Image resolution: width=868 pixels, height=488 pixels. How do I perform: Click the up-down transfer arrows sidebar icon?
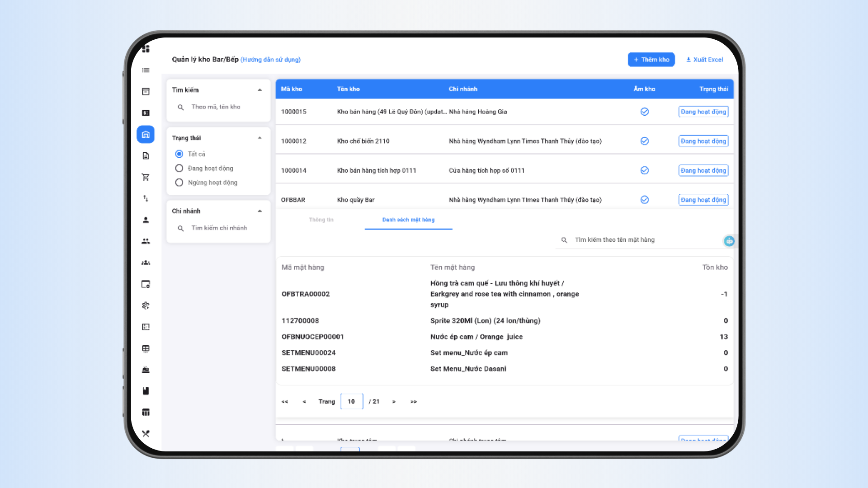pyautogui.click(x=146, y=198)
